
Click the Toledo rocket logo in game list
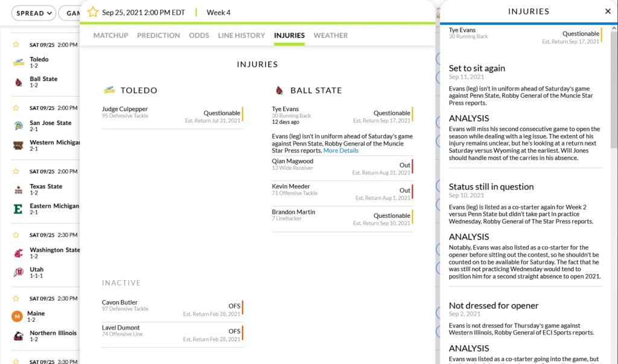[x=18, y=62]
